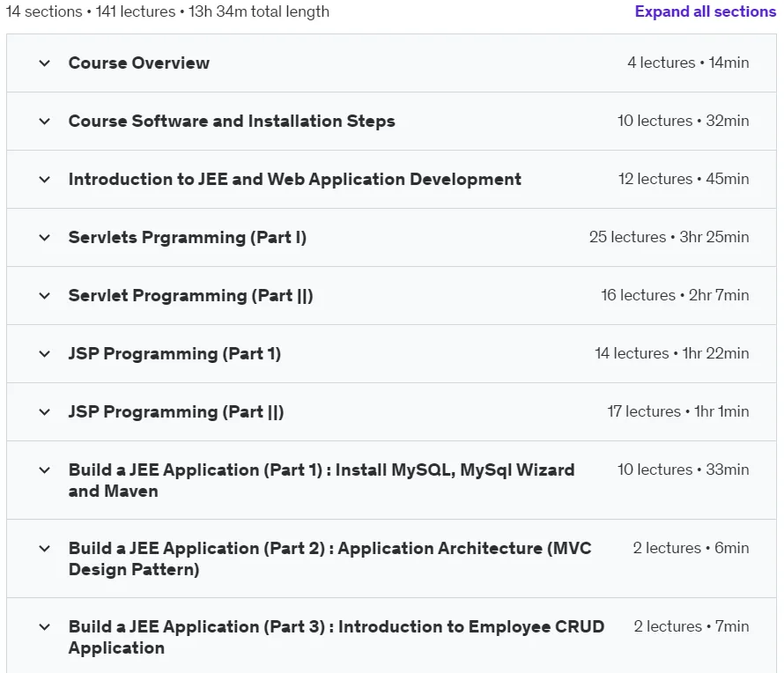Expand JSP Programming (Part ||) chevron
Screen dimensions: 784x673
coord(45,412)
